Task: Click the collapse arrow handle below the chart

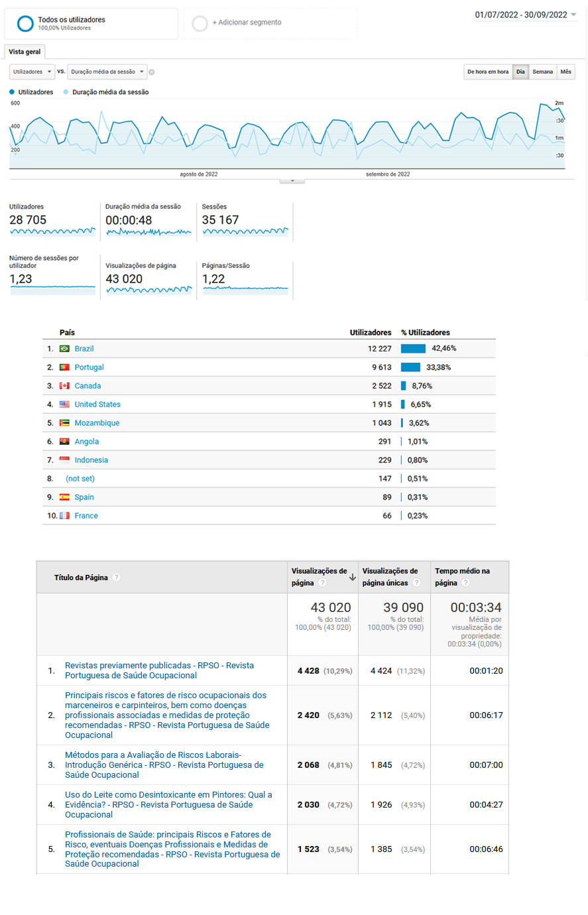Action: pos(292,180)
